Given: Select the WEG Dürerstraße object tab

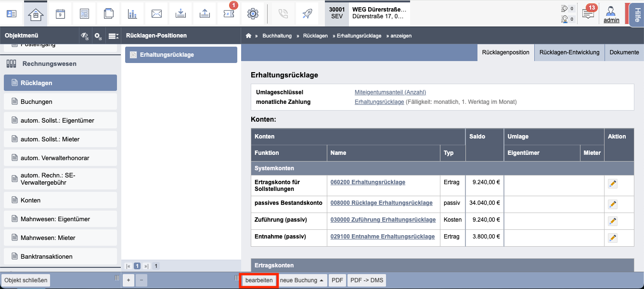Looking at the screenshot, I should coord(367,13).
